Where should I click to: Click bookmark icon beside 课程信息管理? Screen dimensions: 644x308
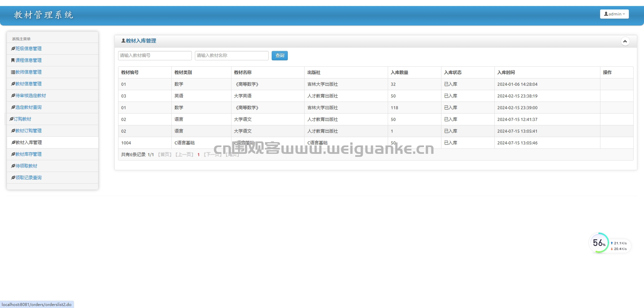click(x=13, y=60)
